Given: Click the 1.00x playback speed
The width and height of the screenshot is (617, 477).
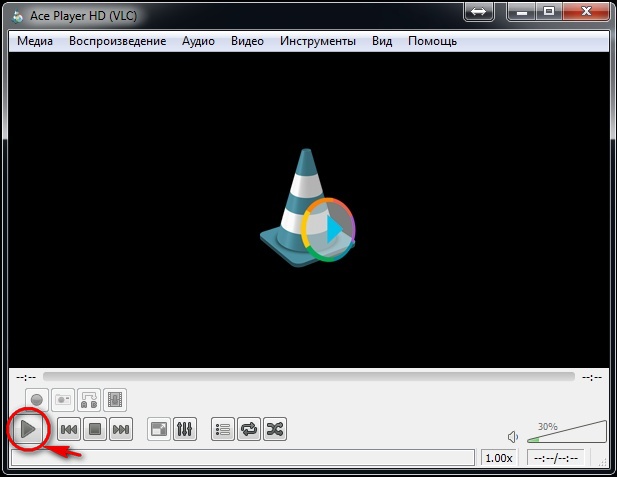Looking at the screenshot, I should (x=499, y=458).
